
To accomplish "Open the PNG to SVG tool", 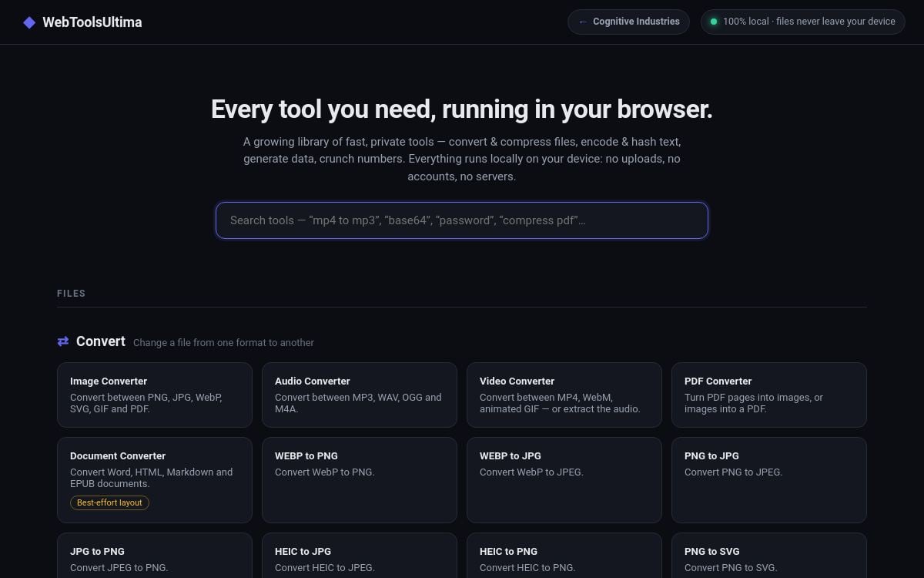I will pyautogui.click(x=769, y=556).
